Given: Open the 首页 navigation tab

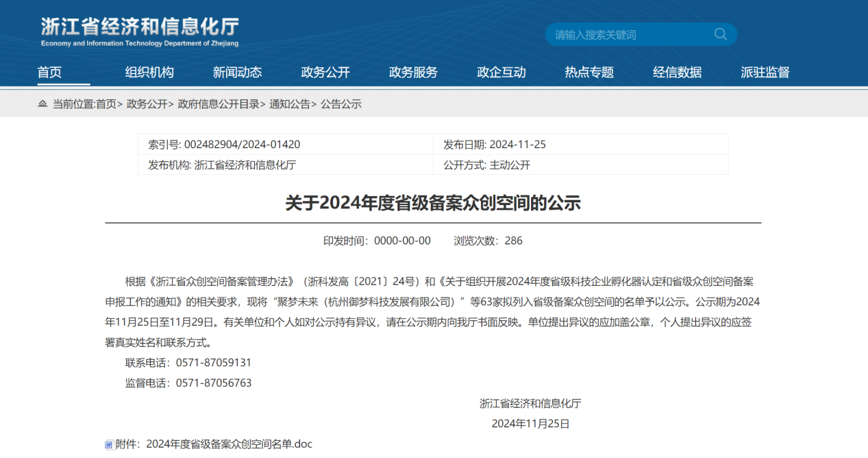Looking at the screenshot, I should point(49,72).
